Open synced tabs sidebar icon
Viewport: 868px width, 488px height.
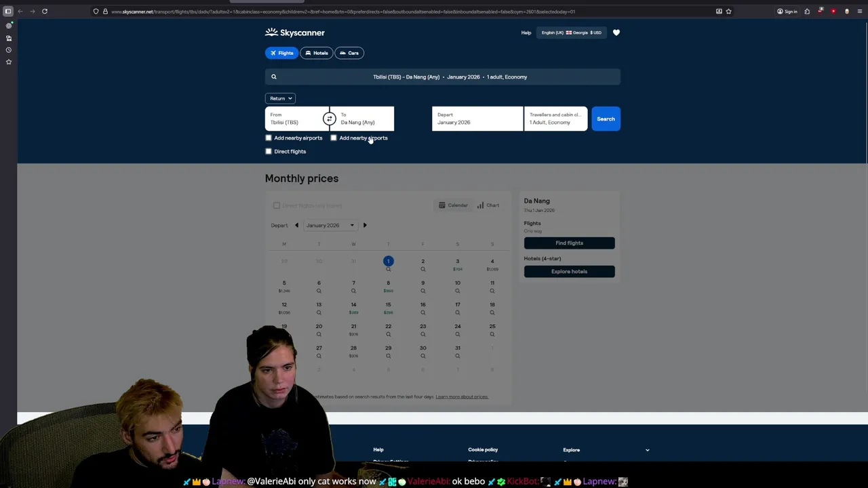[9, 38]
